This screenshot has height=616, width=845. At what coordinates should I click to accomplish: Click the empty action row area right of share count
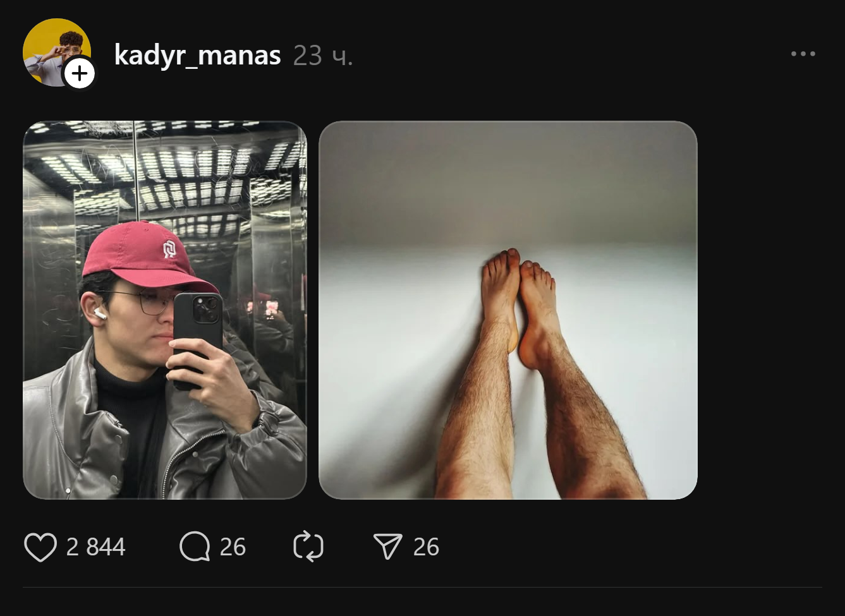point(632,547)
